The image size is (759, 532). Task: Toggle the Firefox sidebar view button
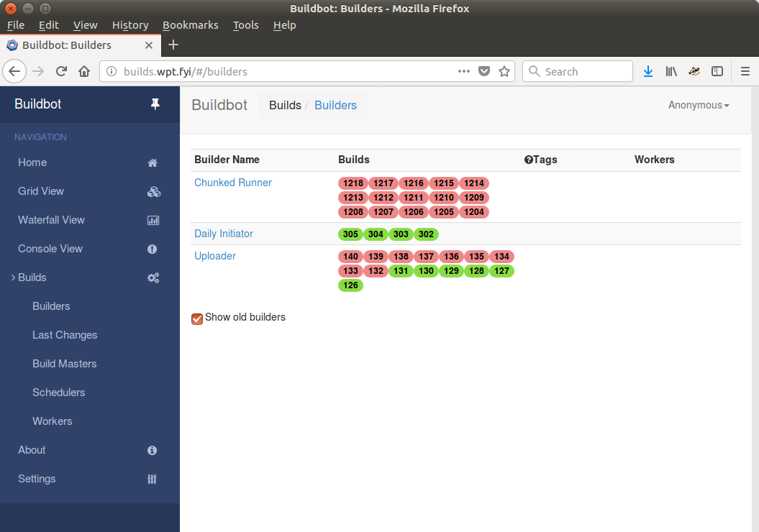tap(717, 71)
